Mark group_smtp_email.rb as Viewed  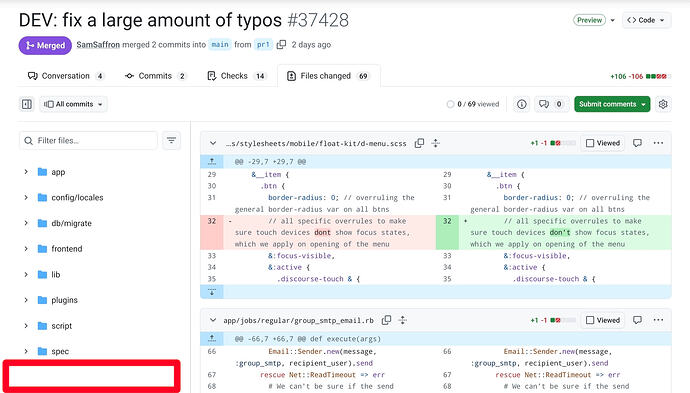(x=603, y=320)
